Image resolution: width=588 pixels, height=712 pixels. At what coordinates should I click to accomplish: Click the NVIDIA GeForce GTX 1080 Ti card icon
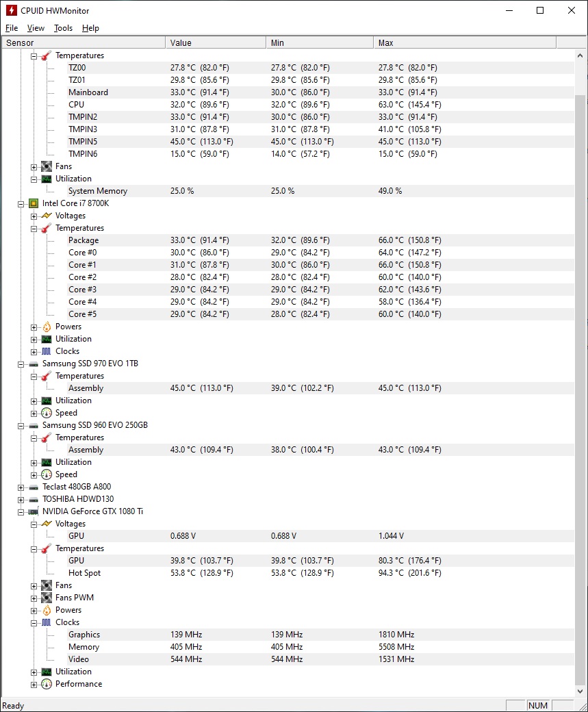click(x=34, y=511)
